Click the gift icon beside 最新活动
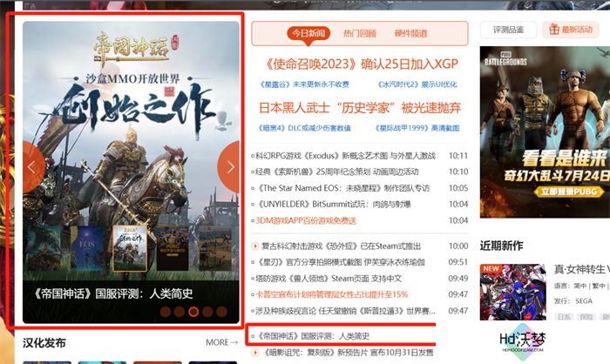 pos(554,29)
